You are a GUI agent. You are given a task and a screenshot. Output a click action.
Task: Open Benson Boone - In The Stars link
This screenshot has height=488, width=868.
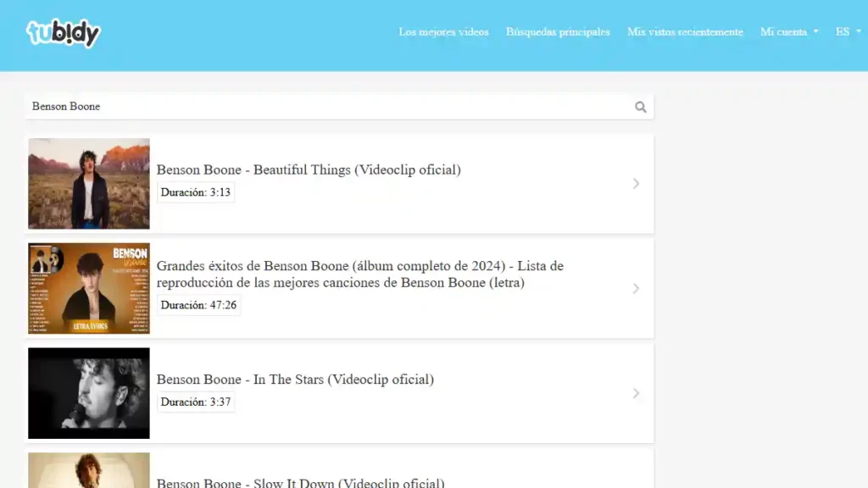click(295, 380)
